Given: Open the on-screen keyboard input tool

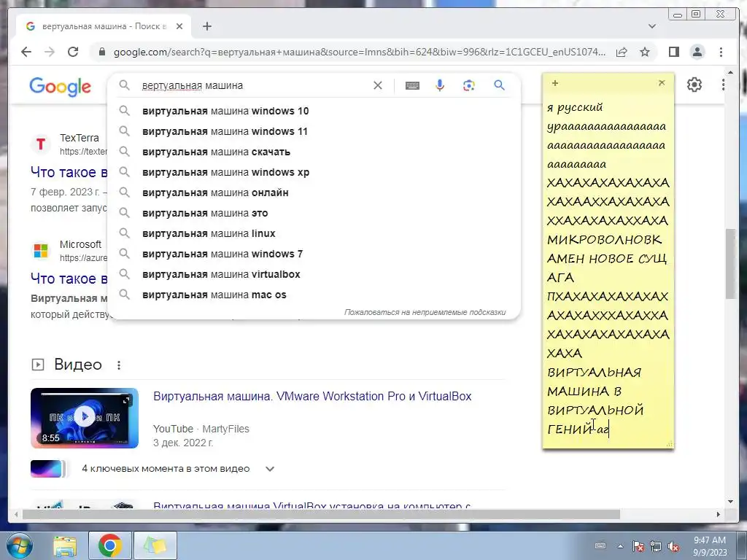Looking at the screenshot, I should click(x=412, y=85).
